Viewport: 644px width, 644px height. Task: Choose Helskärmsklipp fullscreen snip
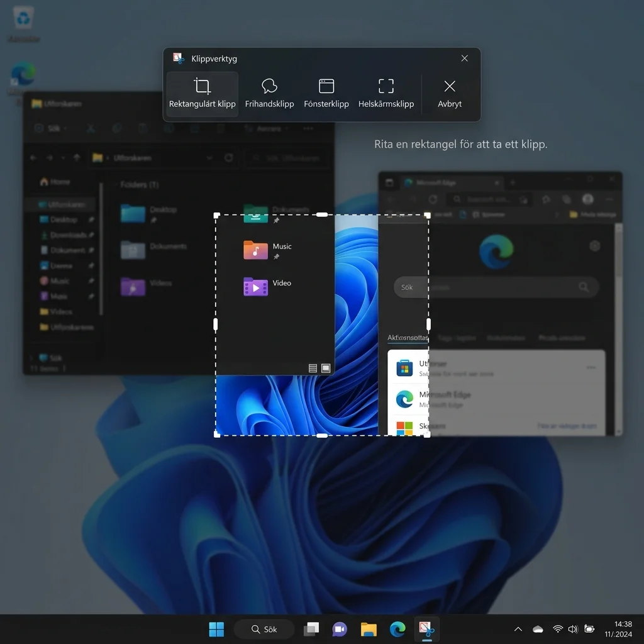point(386,94)
